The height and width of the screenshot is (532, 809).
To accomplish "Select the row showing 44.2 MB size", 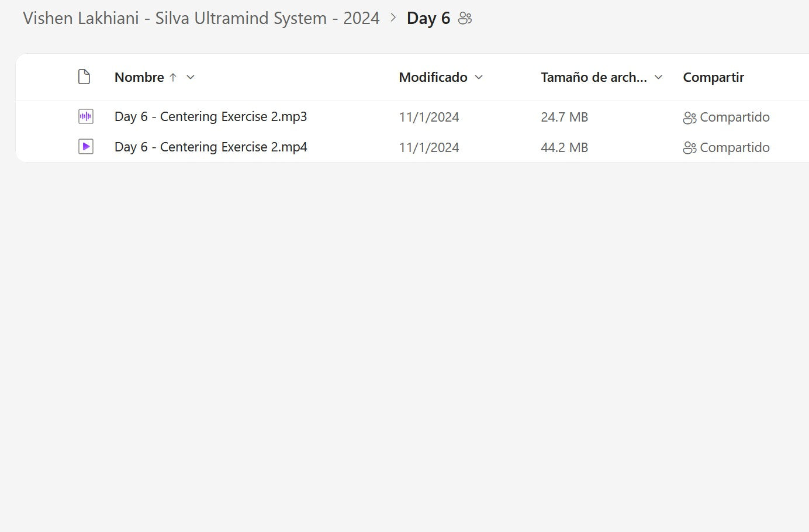I will (x=564, y=147).
